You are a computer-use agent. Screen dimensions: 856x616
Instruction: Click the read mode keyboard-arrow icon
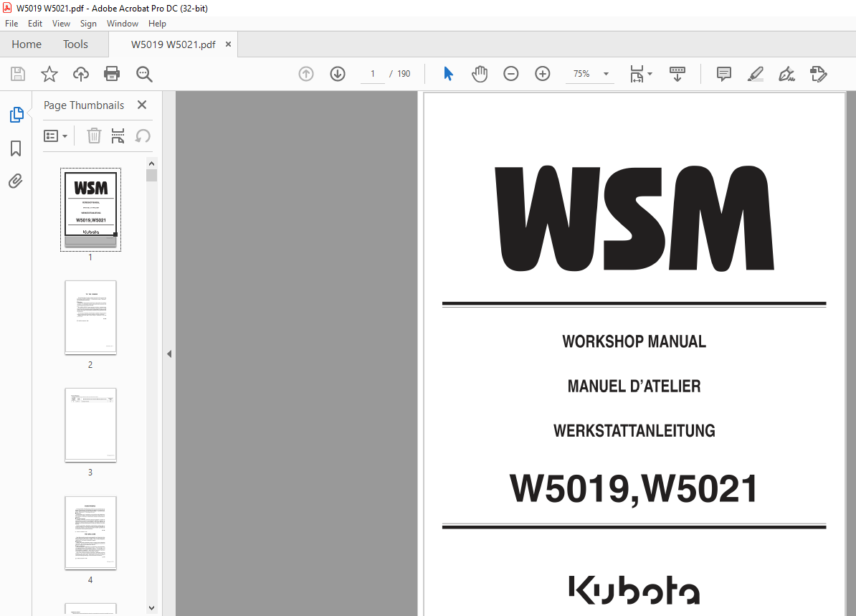point(677,74)
